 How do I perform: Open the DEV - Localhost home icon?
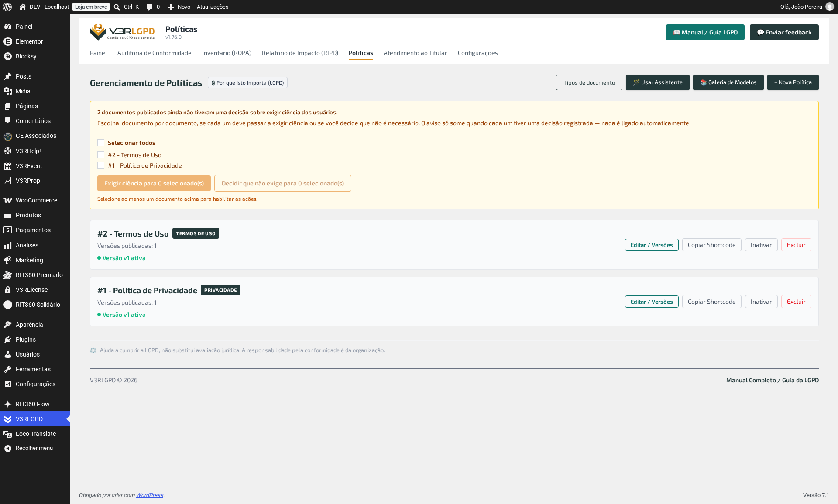tap(23, 7)
